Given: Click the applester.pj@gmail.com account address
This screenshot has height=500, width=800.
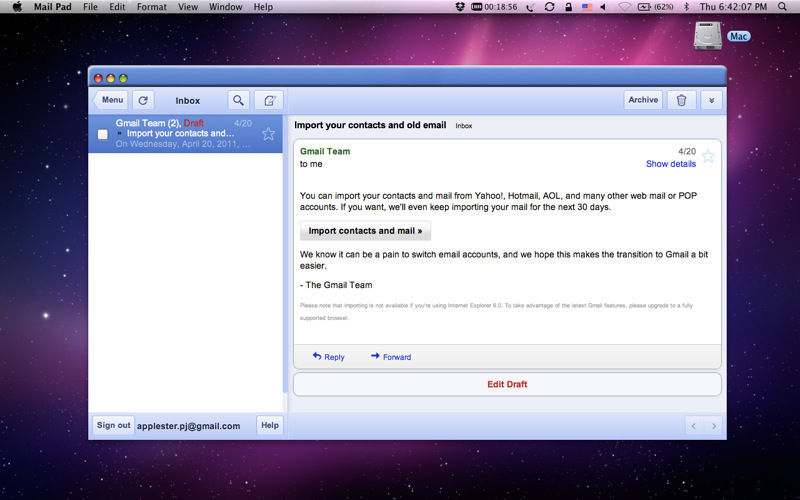Looking at the screenshot, I should tap(188, 426).
